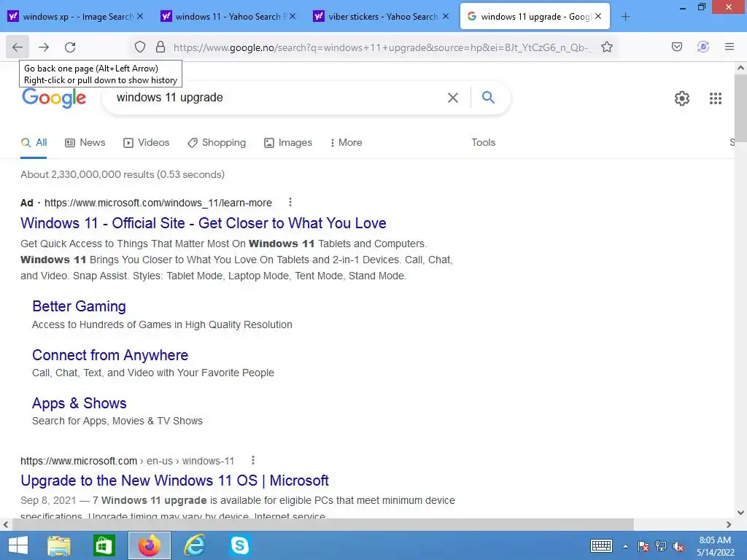Viewport: 747px width, 560px height.
Task: Open the Windows Start menu
Action: click(18, 545)
